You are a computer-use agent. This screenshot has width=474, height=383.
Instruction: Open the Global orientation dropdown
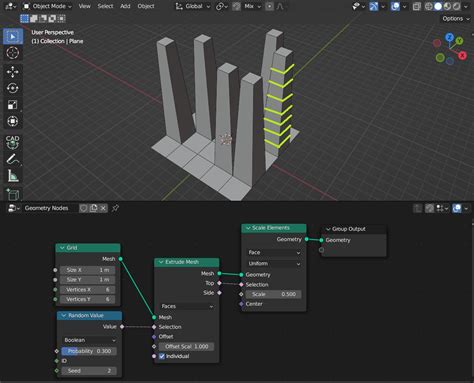(193, 6)
